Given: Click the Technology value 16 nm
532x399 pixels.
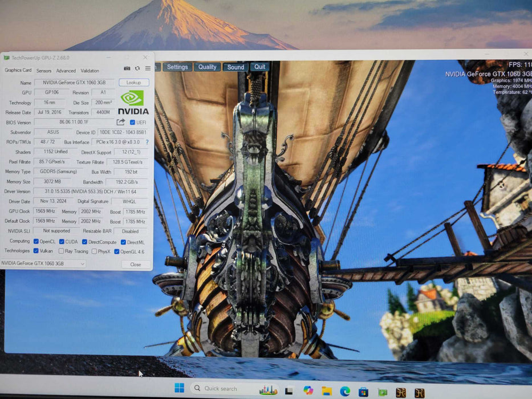Looking at the screenshot, I should [x=50, y=102].
